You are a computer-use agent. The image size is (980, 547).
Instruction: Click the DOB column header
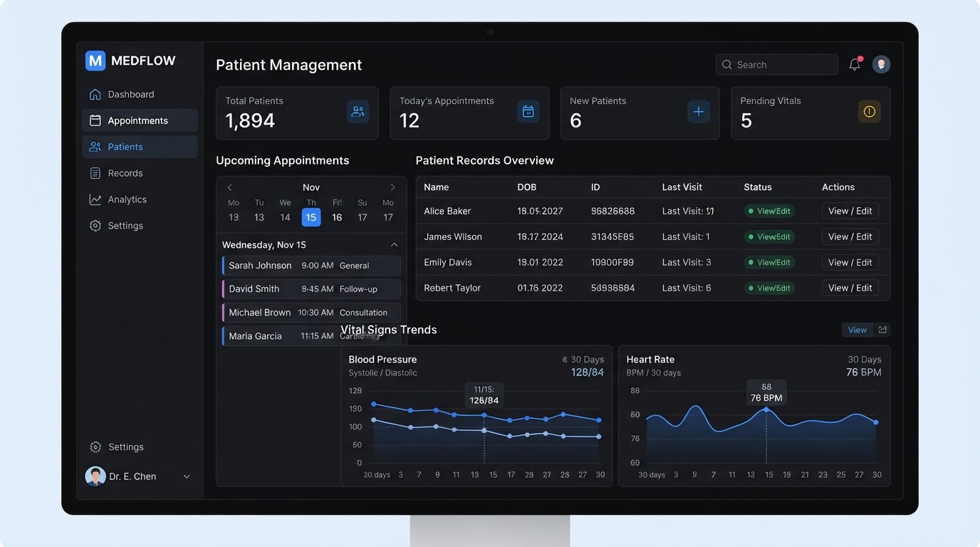(527, 187)
